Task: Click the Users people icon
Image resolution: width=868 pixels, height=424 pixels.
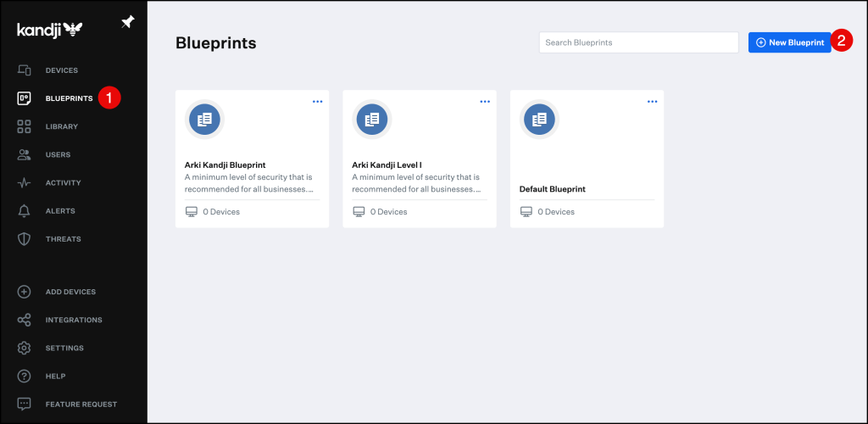Action: pos(25,154)
